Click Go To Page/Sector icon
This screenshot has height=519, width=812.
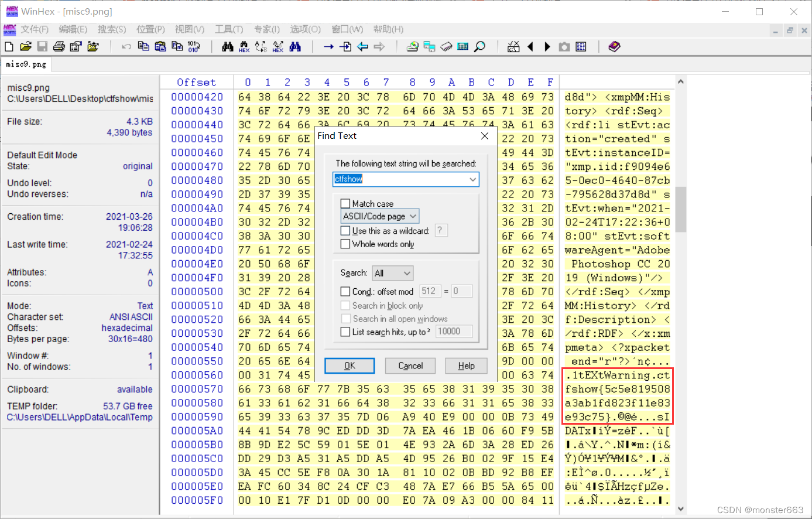345,46
